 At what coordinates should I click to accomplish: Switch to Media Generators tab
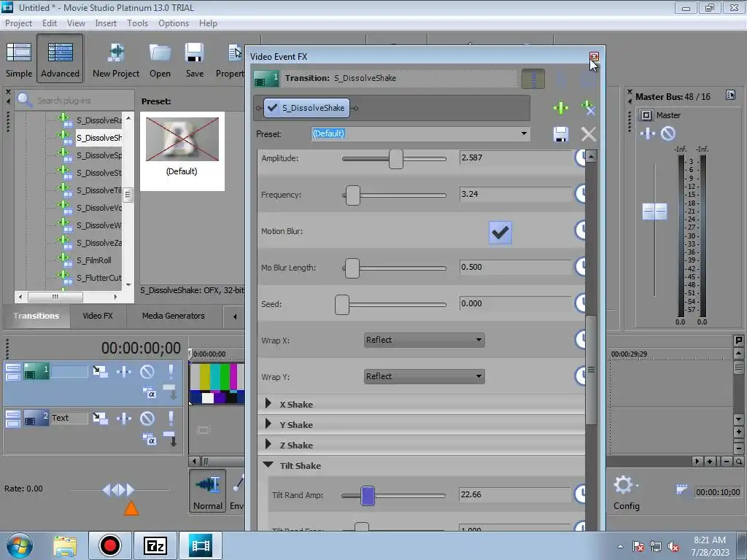174,316
